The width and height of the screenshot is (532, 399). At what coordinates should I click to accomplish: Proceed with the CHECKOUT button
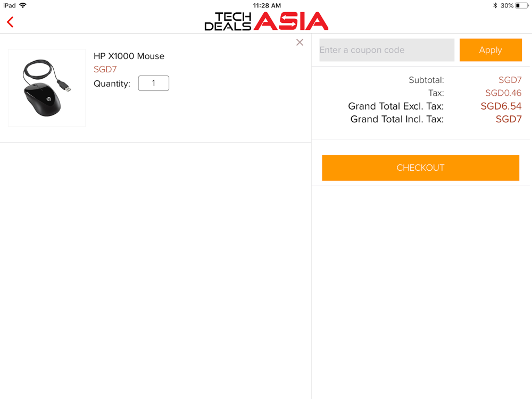pyautogui.click(x=420, y=168)
